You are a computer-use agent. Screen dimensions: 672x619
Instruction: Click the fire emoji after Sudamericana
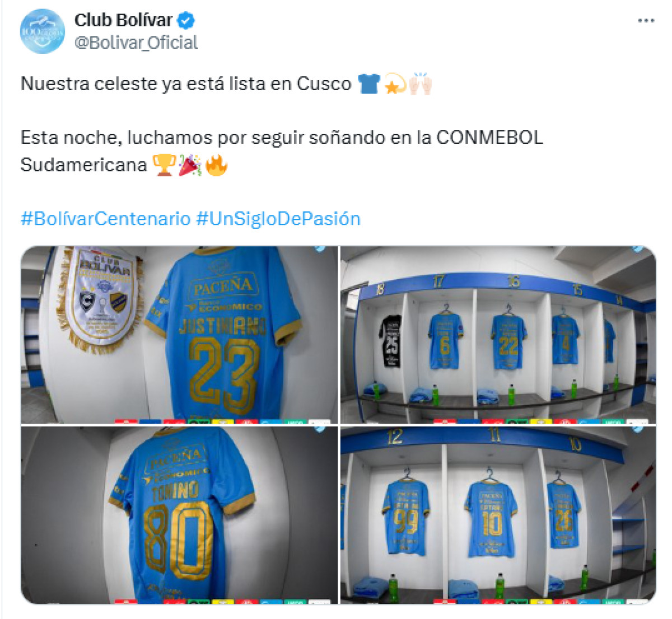pyautogui.click(x=216, y=165)
